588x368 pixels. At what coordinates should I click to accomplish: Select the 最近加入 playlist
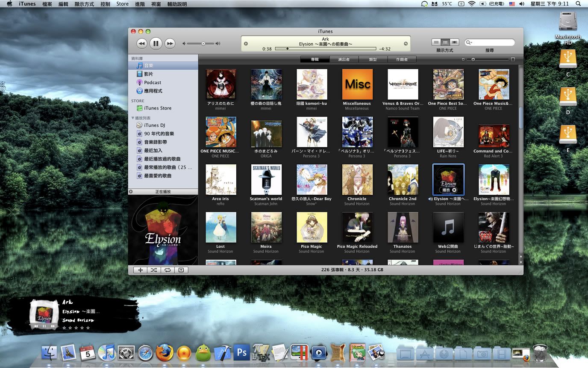point(163,151)
